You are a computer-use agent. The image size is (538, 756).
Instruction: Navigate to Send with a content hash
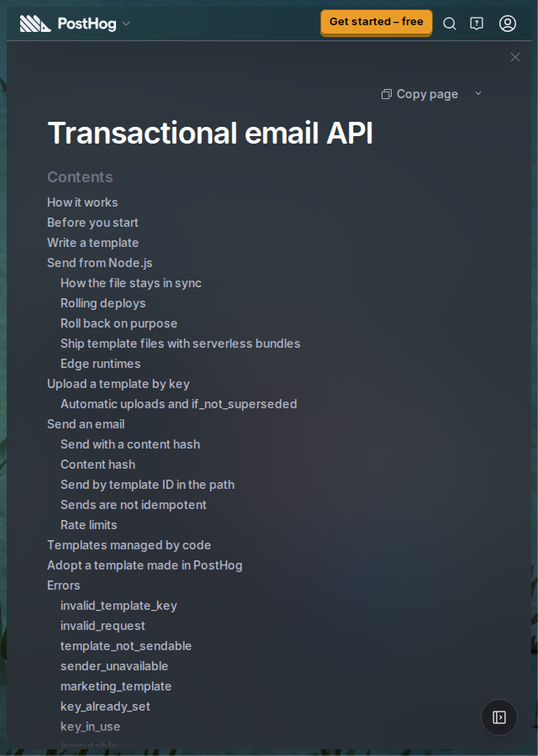[130, 444]
